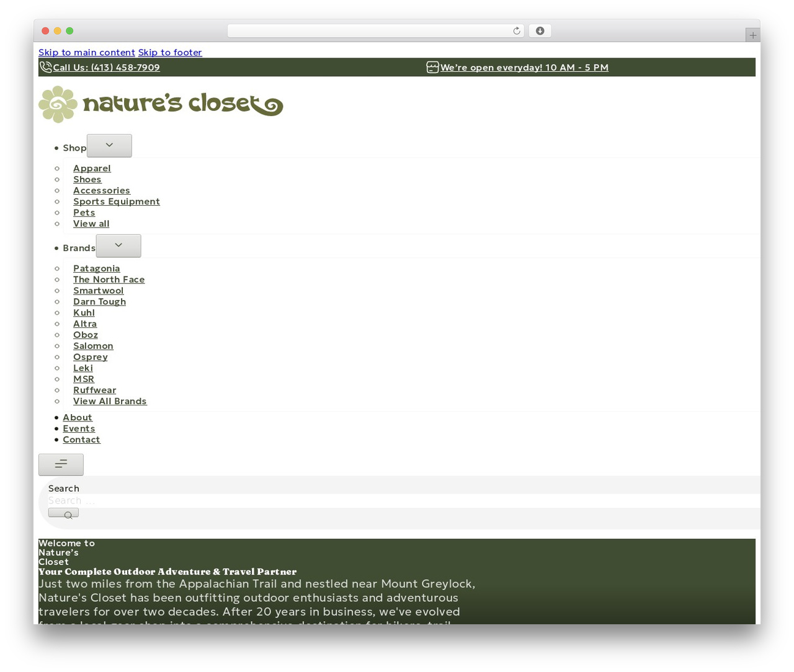This screenshot has width=794, height=672.
Task: Click the nature's closet wordmark
Action: click(x=183, y=104)
